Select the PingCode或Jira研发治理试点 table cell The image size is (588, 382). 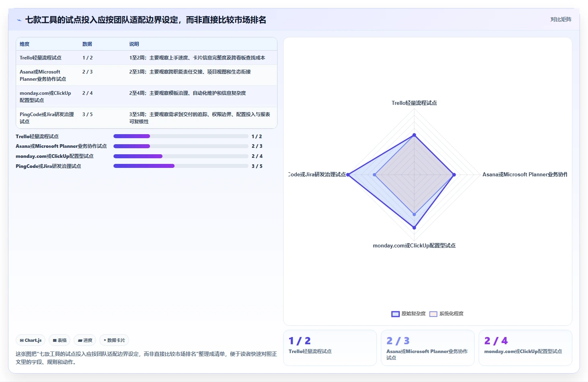47,118
